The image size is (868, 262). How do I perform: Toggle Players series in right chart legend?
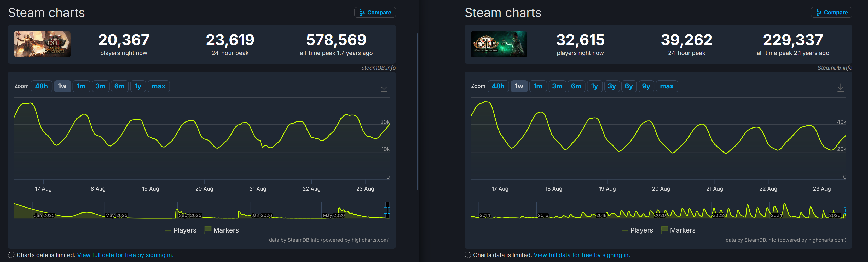tap(637, 230)
